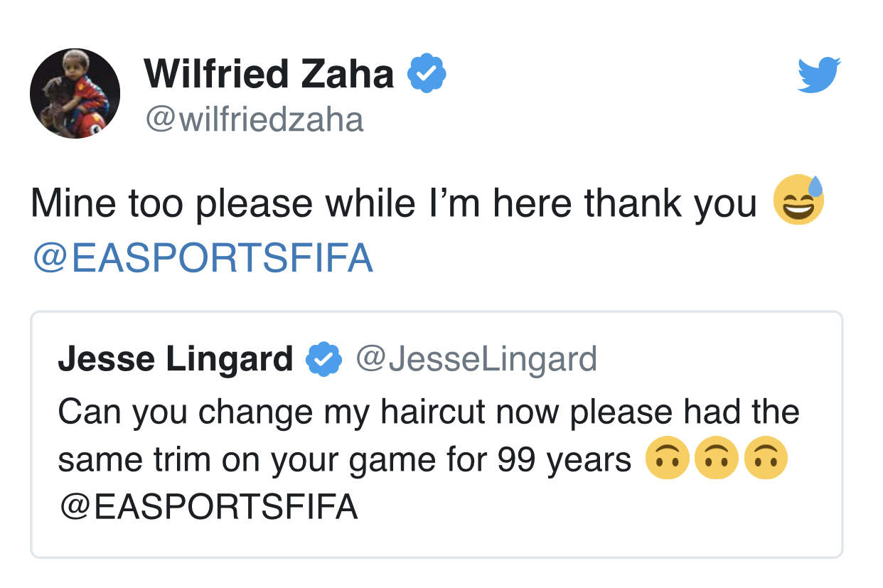Click 'Can you change my haircut' line
The height and width of the screenshot is (588, 883).
429,413
